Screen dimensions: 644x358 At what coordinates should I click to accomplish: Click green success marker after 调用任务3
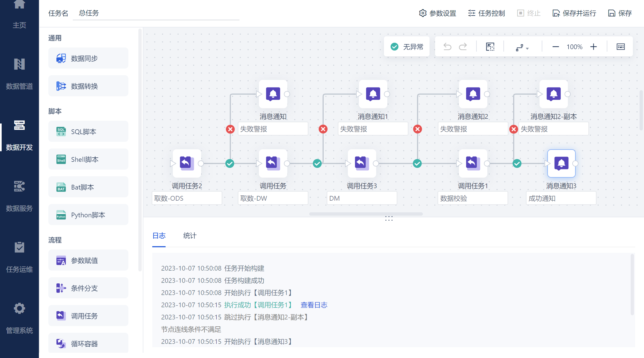point(417,163)
